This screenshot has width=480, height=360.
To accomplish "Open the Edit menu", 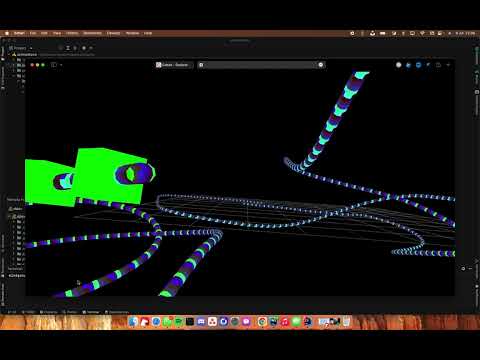I will 44,33.
